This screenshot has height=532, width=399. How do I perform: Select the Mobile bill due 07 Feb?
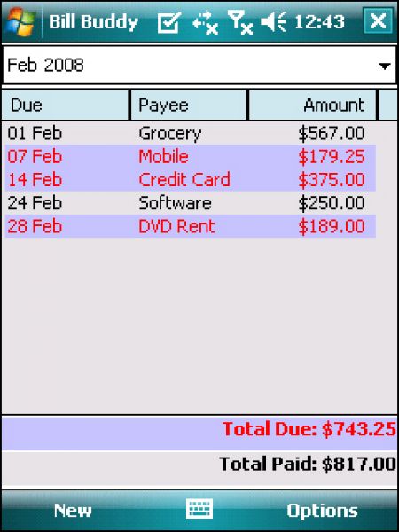point(191,157)
